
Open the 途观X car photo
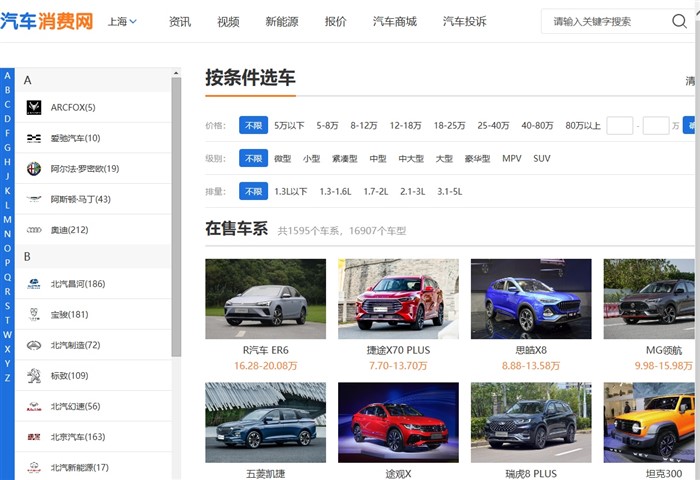tap(398, 422)
